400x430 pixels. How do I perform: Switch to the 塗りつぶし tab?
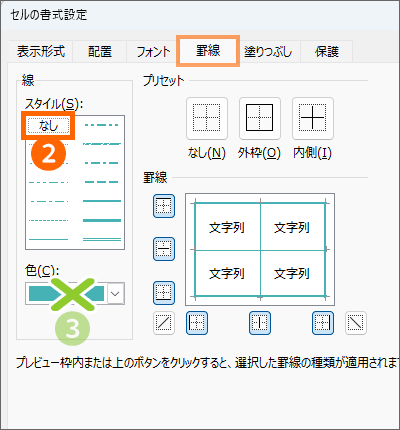tap(268, 52)
